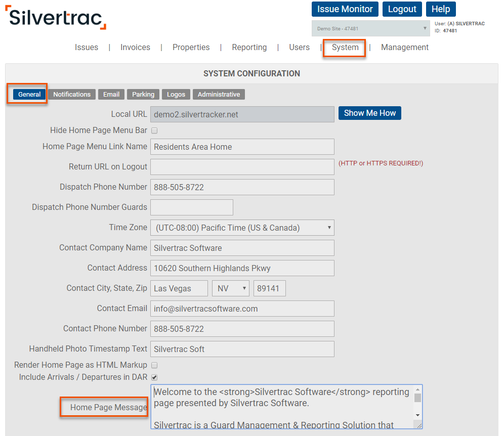This screenshot has width=504, height=436.
Task: Open the Time Zone dropdown
Action: pyautogui.click(x=242, y=228)
